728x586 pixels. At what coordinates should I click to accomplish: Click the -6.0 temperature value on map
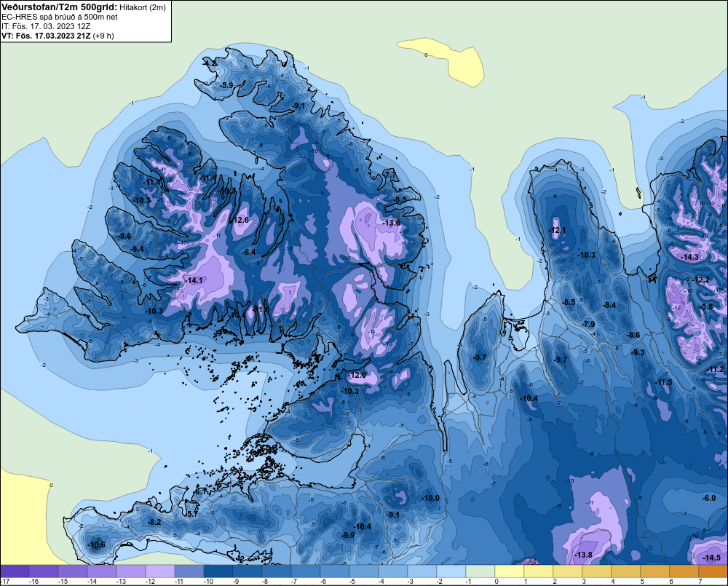point(709,498)
